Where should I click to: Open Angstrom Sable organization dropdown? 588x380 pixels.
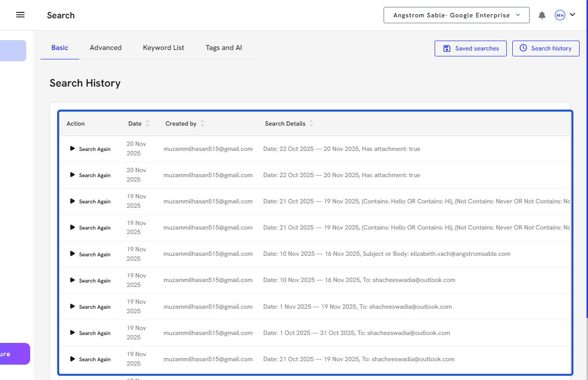(x=456, y=15)
